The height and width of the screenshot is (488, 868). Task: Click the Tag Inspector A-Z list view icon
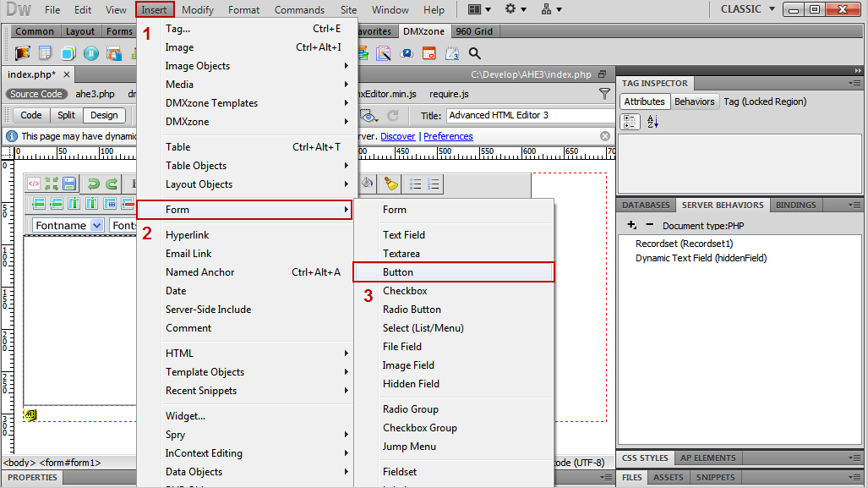click(x=652, y=122)
